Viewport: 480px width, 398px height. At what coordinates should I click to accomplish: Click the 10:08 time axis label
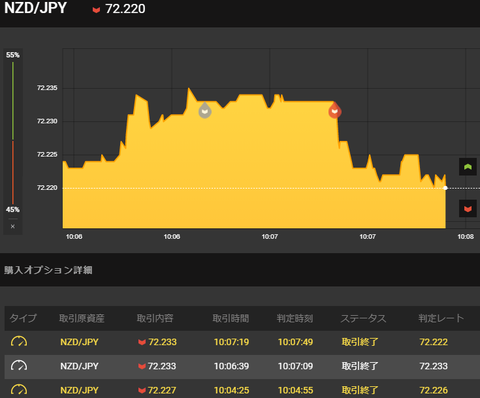(465, 237)
